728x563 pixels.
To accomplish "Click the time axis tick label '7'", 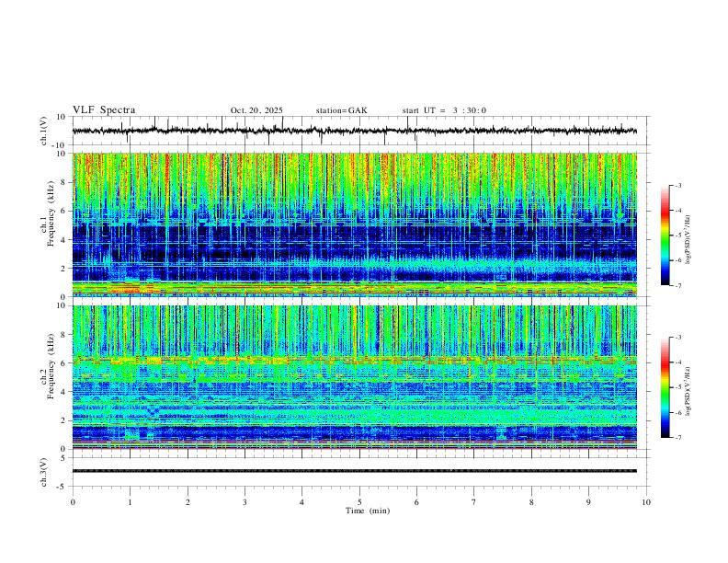I will pyautogui.click(x=474, y=502).
